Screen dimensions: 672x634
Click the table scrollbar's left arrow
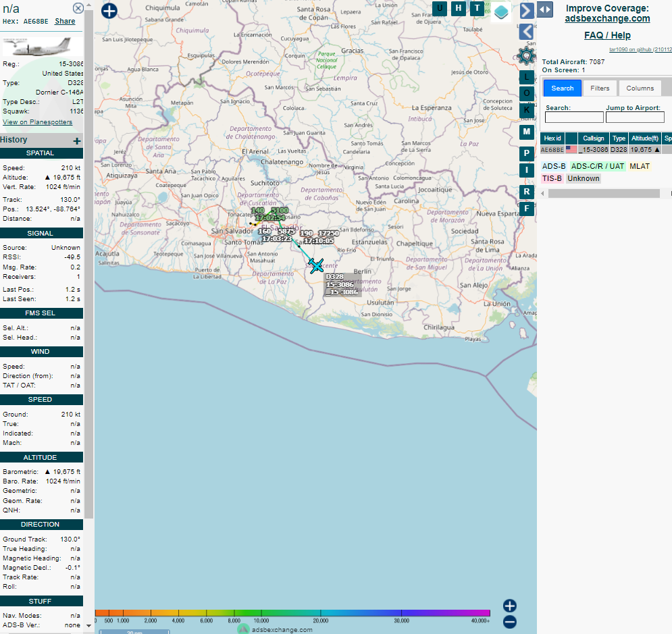click(543, 194)
